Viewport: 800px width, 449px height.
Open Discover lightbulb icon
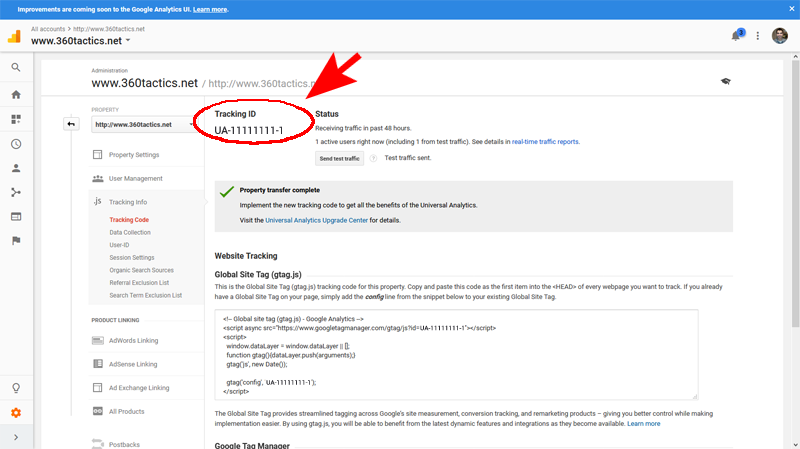click(16, 388)
